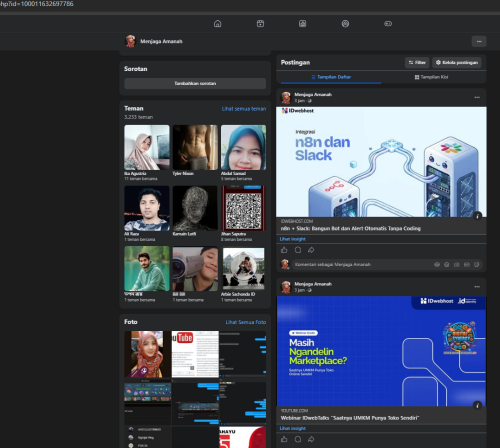500x448 pixels.
Task: Open friend Ika Agustria's profile photo
Action: (147, 147)
